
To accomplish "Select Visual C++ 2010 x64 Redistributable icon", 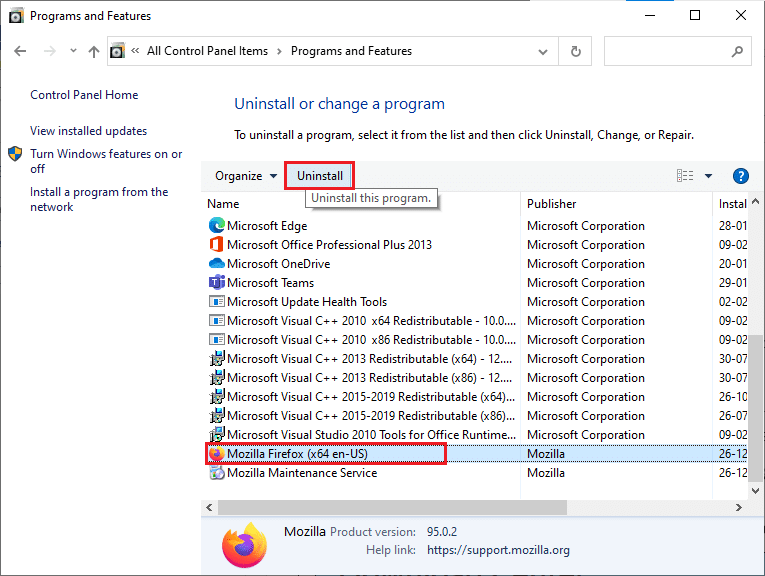I will (x=217, y=320).
